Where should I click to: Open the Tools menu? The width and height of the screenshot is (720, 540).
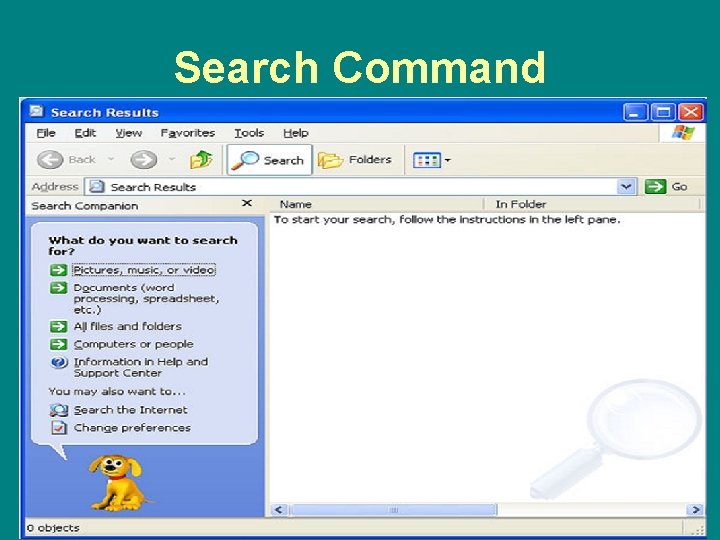pyautogui.click(x=249, y=133)
